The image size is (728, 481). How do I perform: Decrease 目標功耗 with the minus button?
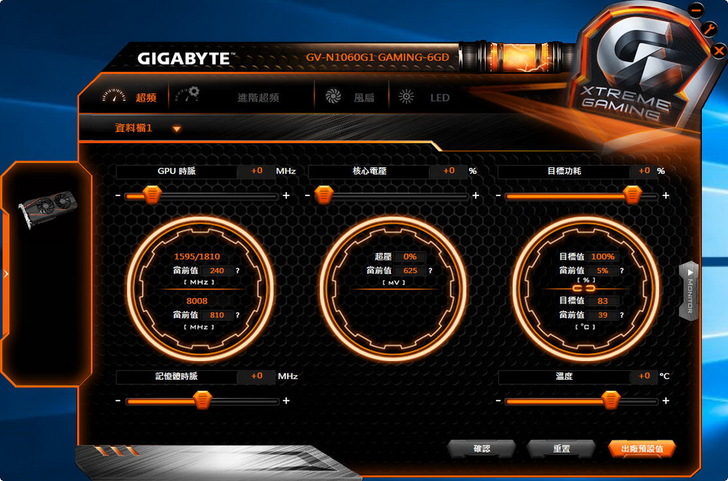coord(498,195)
